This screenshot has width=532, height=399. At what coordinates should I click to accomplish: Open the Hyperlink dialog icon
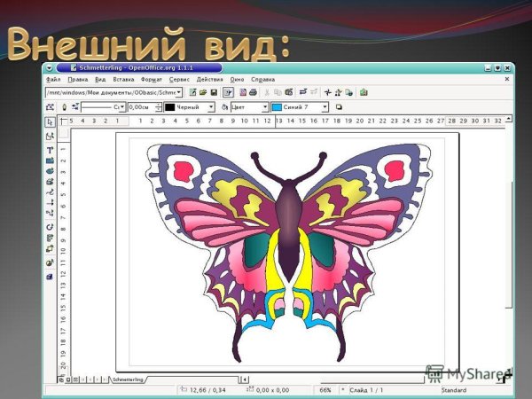click(x=348, y=92)
